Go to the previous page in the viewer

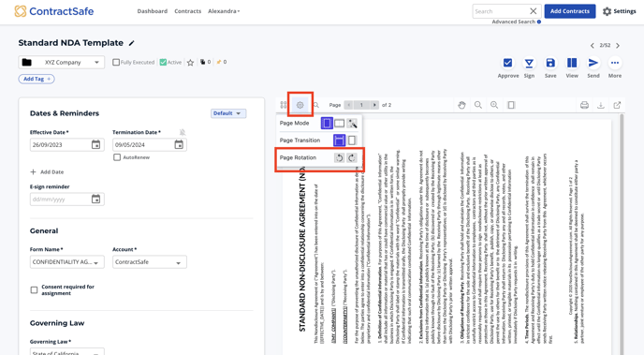tap(349, 105)
